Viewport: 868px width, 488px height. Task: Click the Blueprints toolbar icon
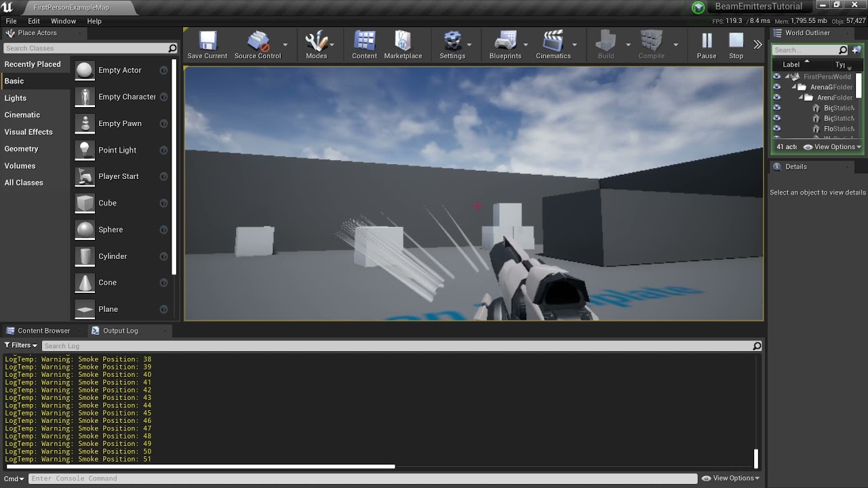(505, 41)
